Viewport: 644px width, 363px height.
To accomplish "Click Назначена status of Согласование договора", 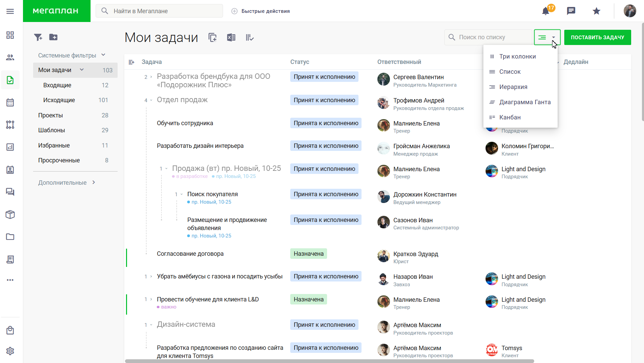I will (x=308, y=254).
